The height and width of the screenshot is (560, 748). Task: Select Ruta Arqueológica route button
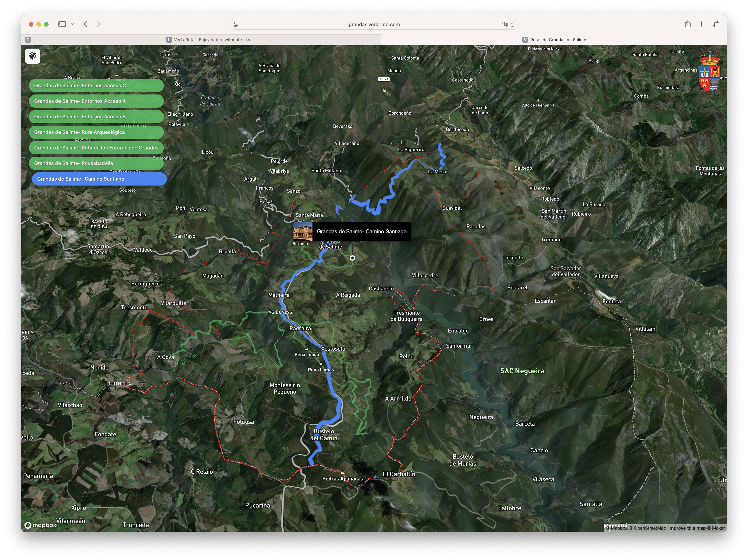coord(96,132)
